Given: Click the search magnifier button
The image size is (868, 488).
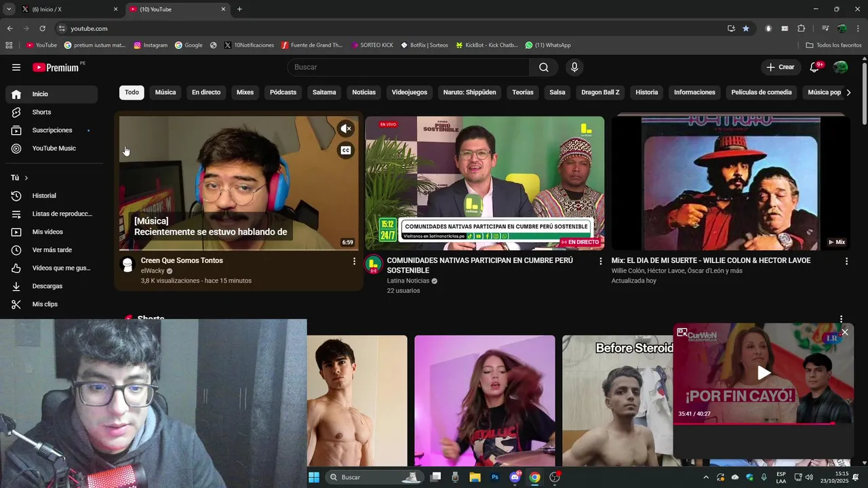Looking at the screenshot, I should point(544,67).
